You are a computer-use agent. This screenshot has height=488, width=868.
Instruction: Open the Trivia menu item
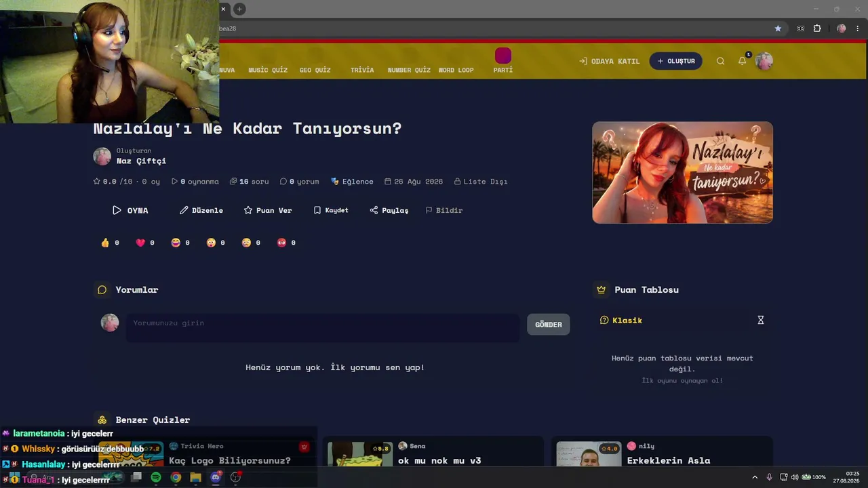[x=362, y=70]
